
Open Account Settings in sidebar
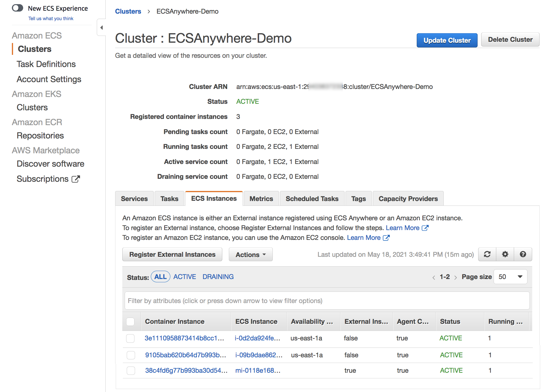click(49, 79)
